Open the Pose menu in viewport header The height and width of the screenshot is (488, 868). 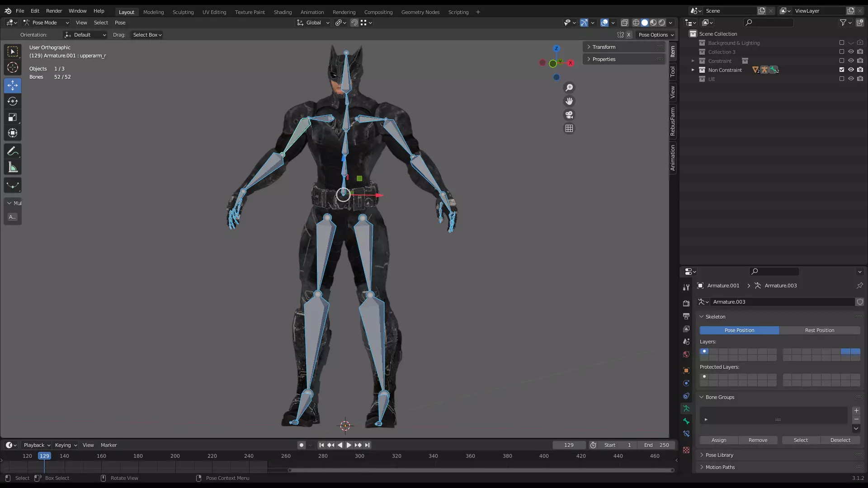[120, 23]
